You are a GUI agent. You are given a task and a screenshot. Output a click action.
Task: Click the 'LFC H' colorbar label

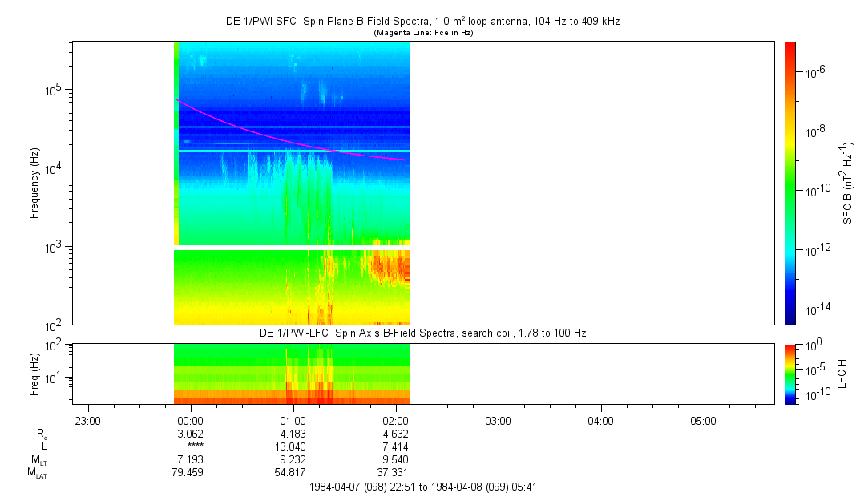pos(842,373)
